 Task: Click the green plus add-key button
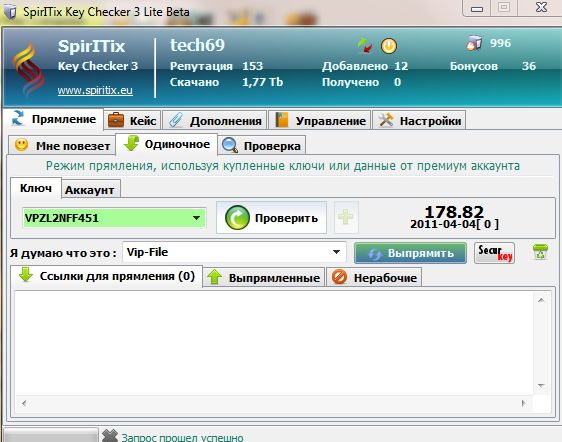click(346, 217)
